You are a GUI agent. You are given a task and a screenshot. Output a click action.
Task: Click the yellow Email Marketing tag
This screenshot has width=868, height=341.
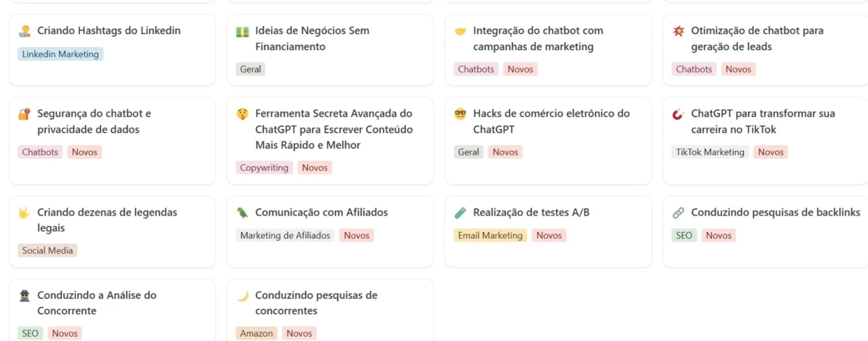490,236
